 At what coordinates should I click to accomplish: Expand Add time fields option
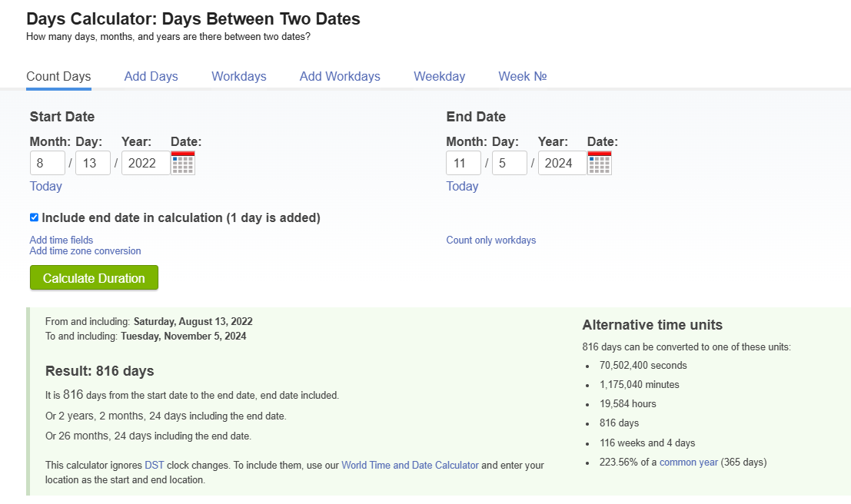tap(61, 240)
